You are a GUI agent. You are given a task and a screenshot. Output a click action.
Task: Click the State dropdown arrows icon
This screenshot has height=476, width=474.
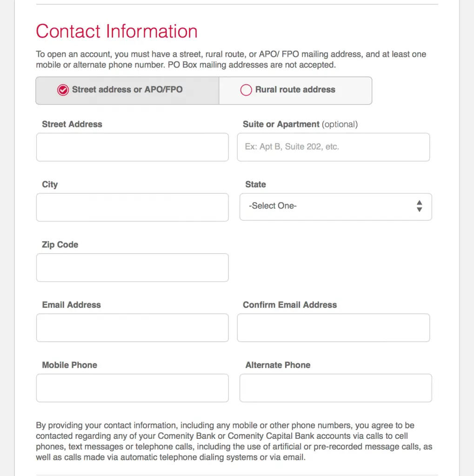coord(419,206)
